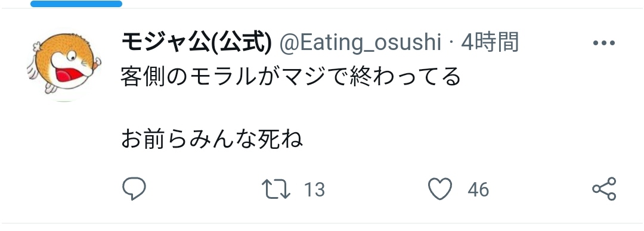
Task: Tap the share icon on the tweet
Action: tap(604, 189)
